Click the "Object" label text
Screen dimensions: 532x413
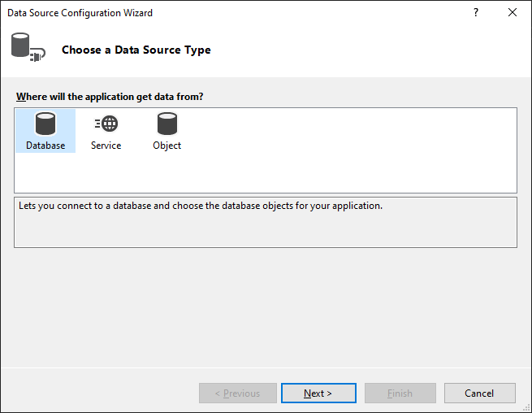click(x=167, y=146)
